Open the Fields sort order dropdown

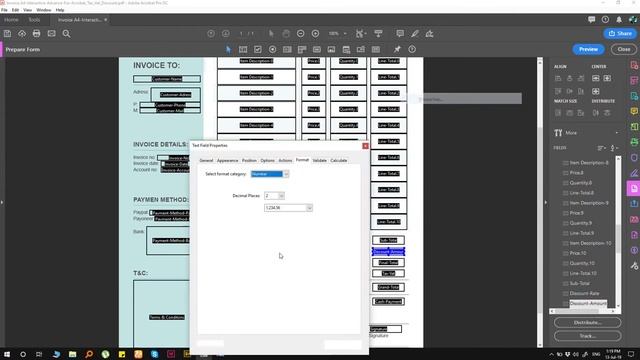(602, 148)
